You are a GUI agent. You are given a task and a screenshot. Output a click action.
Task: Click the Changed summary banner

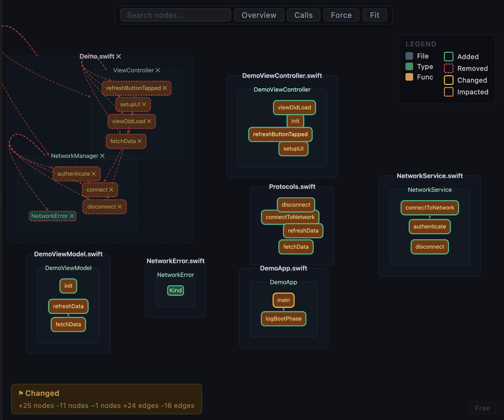pos(106,399)
